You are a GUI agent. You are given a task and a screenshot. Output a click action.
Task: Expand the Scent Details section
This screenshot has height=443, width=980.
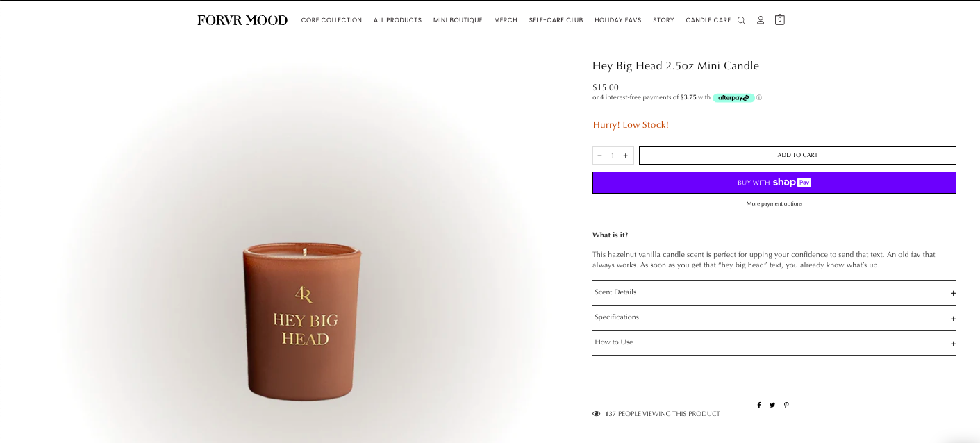(774, 292)
